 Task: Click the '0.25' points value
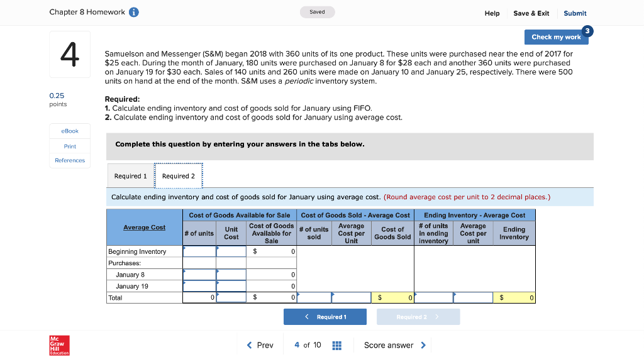pyautogui.click(x=57, y=96)
